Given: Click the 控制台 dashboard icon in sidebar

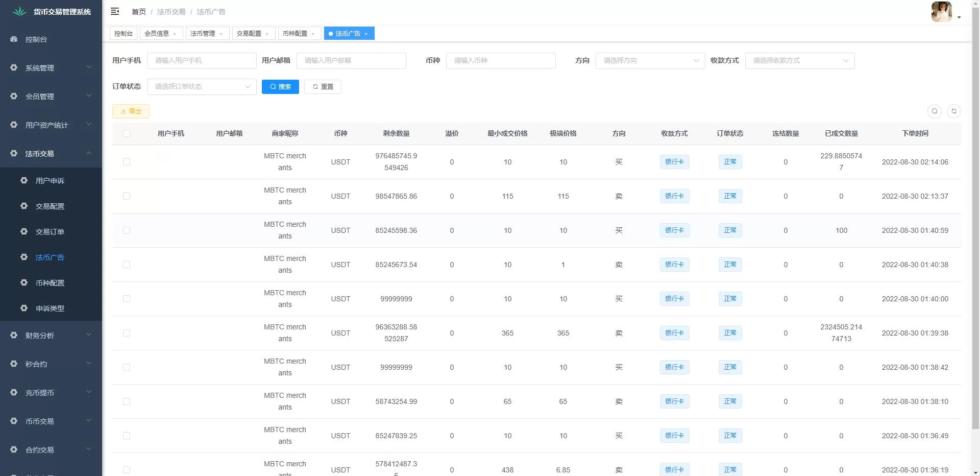Looking at the screenshot, I should (14, 39).
